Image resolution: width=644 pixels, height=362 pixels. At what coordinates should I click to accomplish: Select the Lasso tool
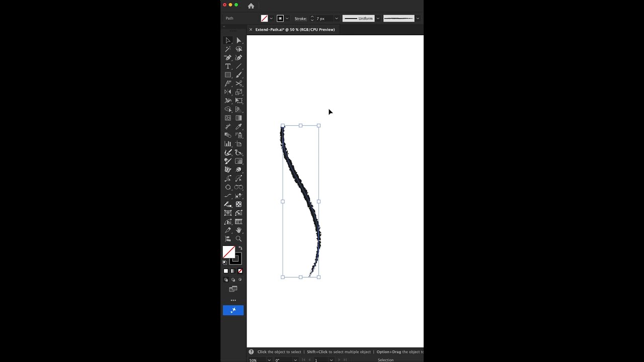pyautogui.click(x=239, y=49)
